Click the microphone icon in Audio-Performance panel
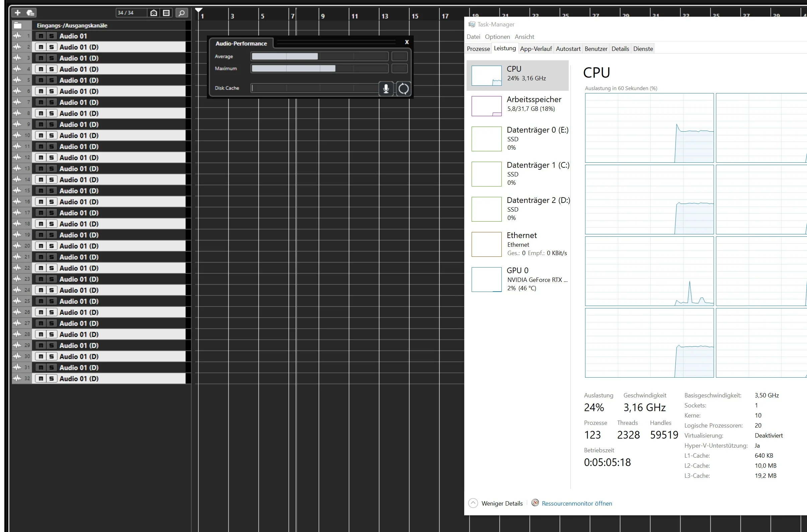 point(386,88)
